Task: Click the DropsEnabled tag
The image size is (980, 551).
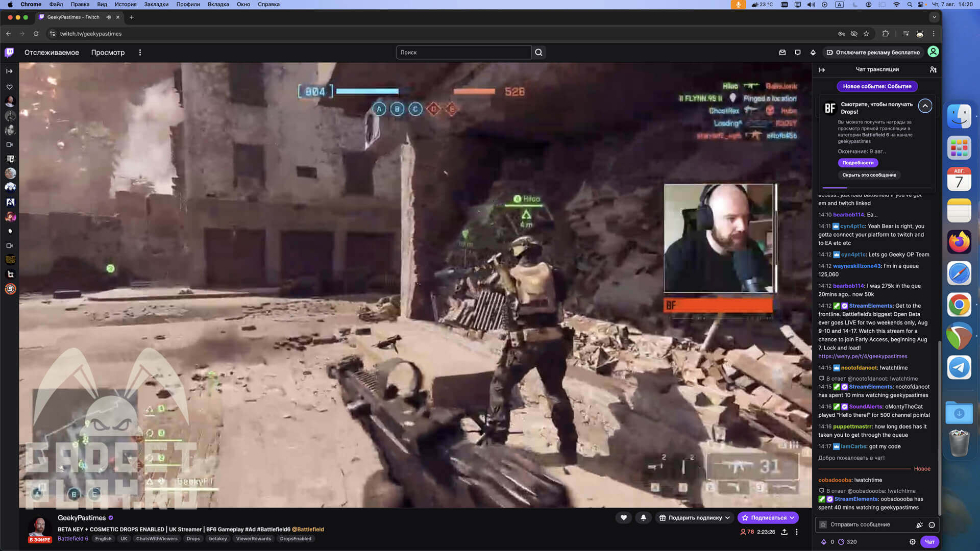Action: [x=296, y=539]
